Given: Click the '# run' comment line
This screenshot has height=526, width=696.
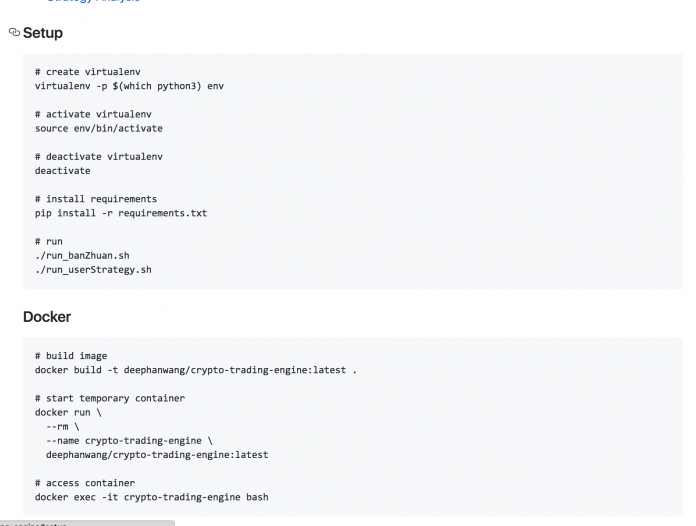Looking at the screenshot, I should coord(49,241).
